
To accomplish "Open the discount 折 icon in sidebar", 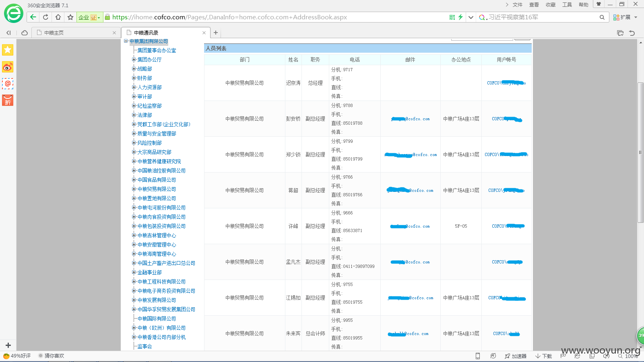I will 8,100.
